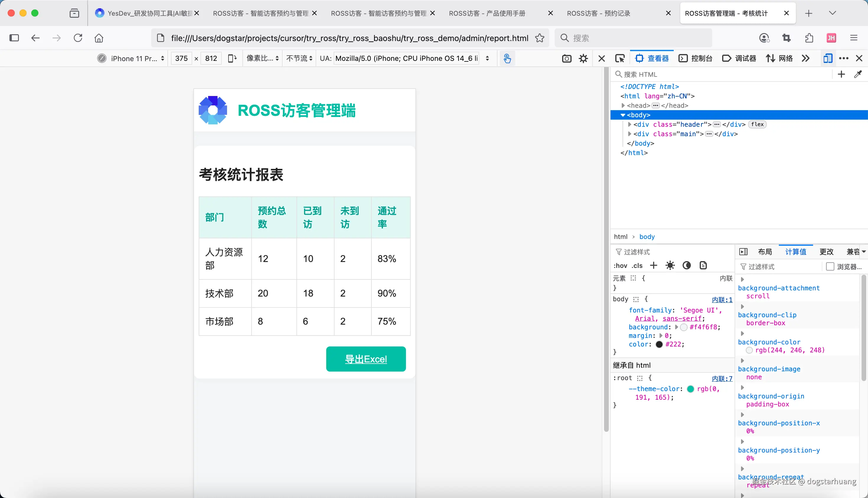Enable the 浏览器 styles checkbox
868x498 pixels.
830,266
